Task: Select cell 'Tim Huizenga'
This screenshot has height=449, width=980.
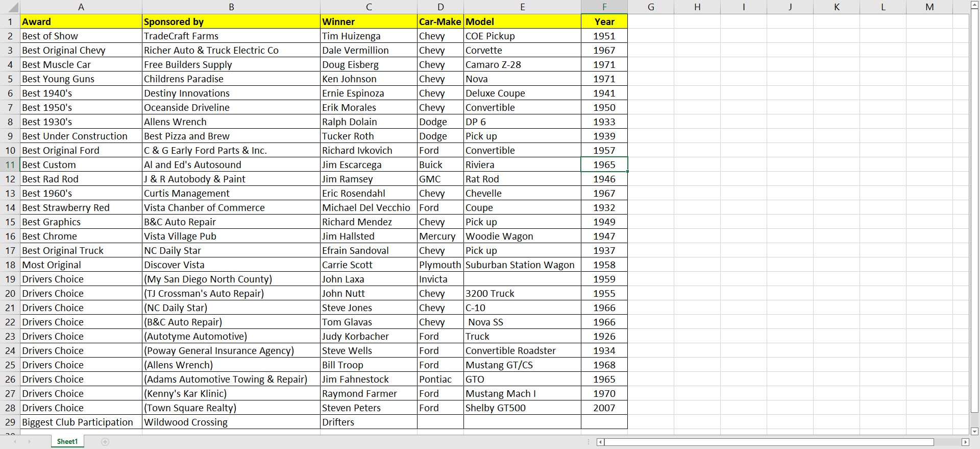Action: coord(369,36)
